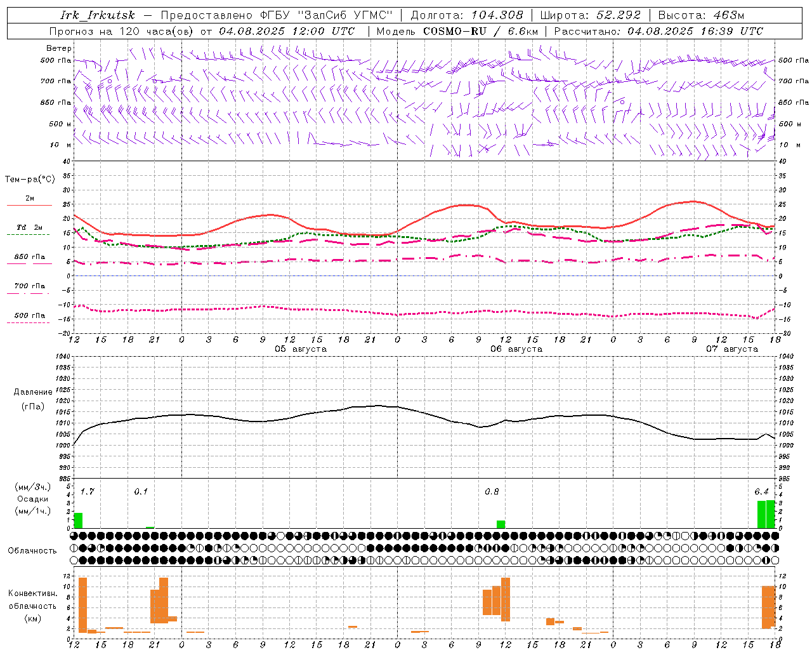Click the computed time Рассчитано: 04.08.2025 16:39 UTC

658,31
